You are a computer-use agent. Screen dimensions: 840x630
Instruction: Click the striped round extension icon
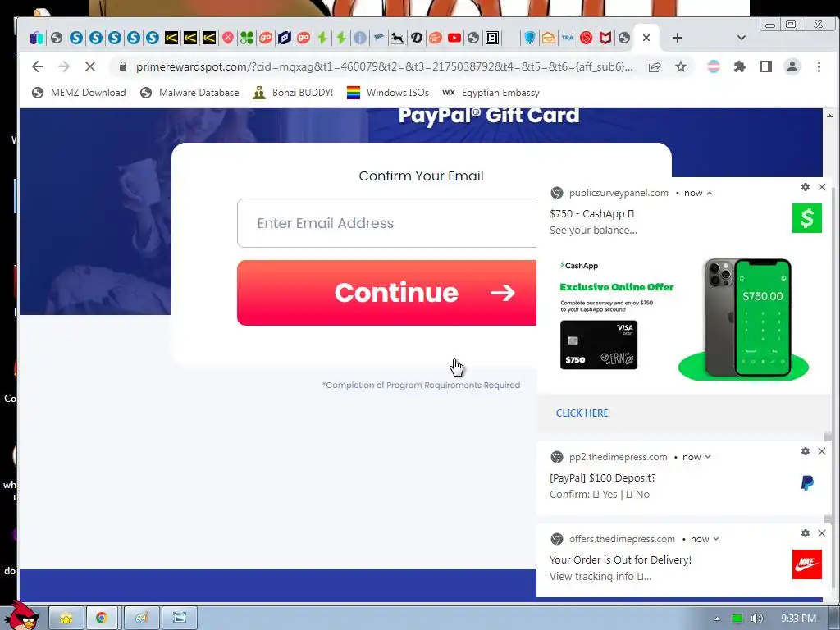[714, 66]
